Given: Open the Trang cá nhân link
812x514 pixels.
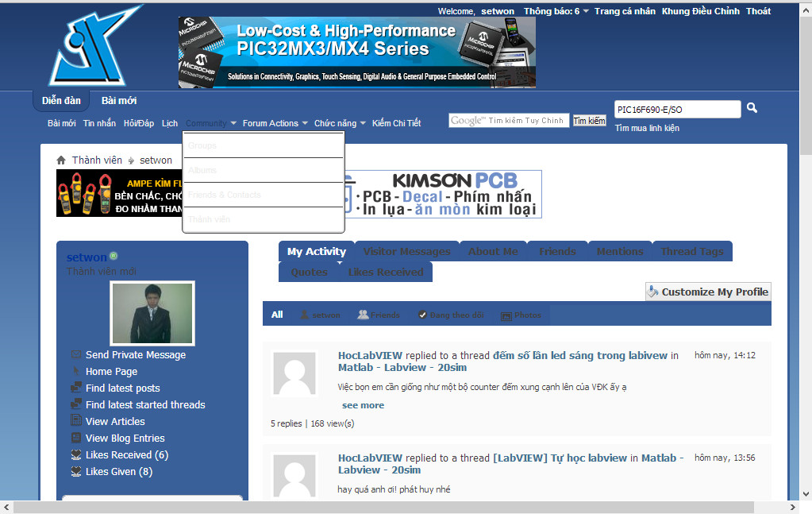Looking at the screenshot, I should coord(625,11).
